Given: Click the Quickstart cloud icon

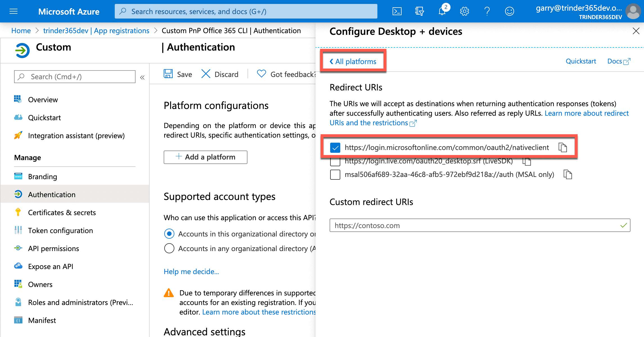Looking at the screenshot, I should pos(18,117).
